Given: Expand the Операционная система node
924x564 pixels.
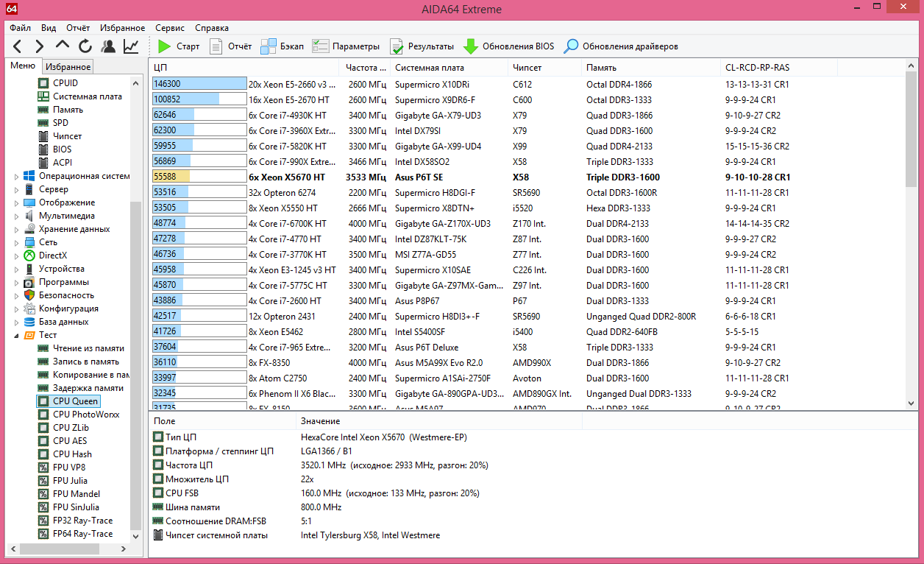Looking at the screenshot, I should pyautogui.click(x=17, y=176).
